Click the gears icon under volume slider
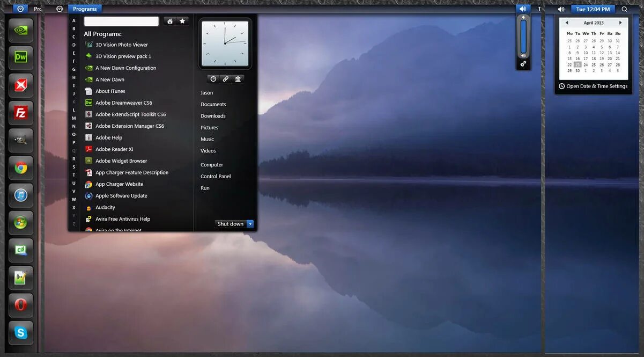Viewport: 644px width, 357px height. [523, 64]
